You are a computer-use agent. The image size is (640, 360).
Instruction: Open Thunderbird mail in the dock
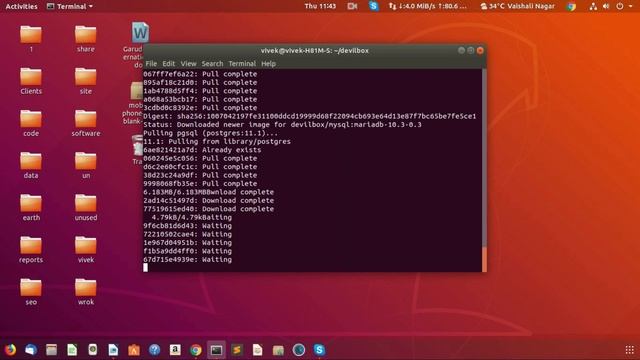tap(31, 350)
